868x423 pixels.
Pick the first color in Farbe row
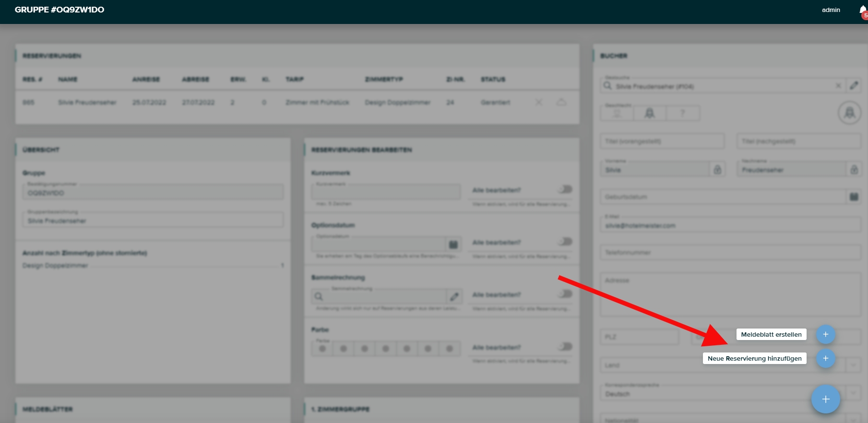point(322,349)
